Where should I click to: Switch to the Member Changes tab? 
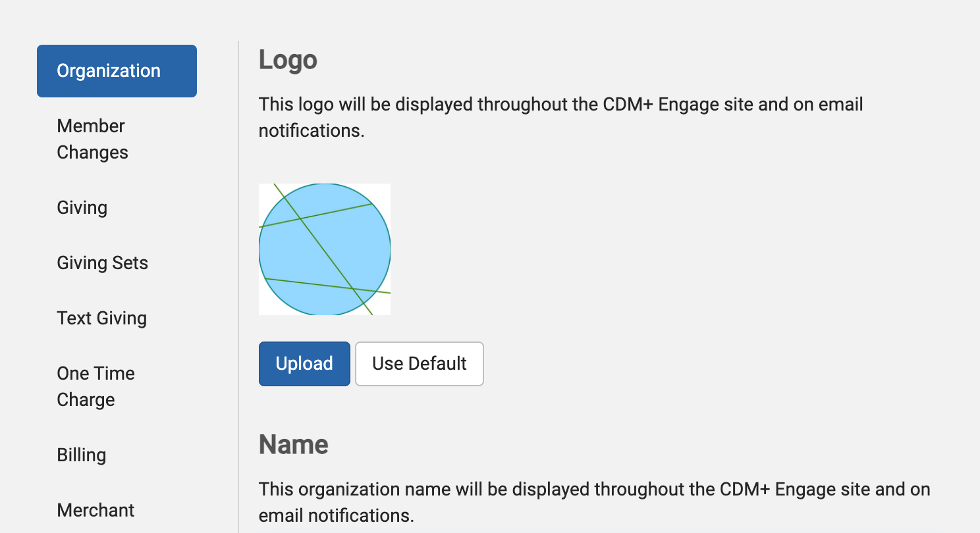(x=92, y=139)
